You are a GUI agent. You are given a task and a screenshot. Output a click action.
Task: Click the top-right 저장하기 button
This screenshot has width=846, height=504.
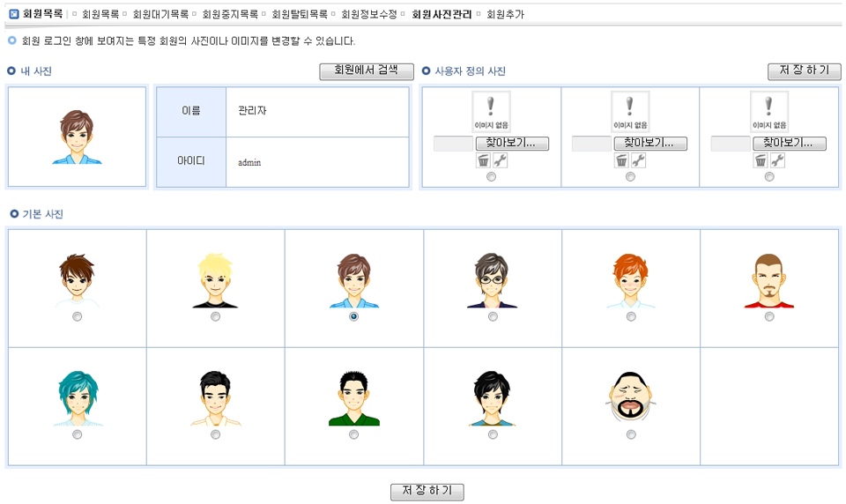point(804,71)
